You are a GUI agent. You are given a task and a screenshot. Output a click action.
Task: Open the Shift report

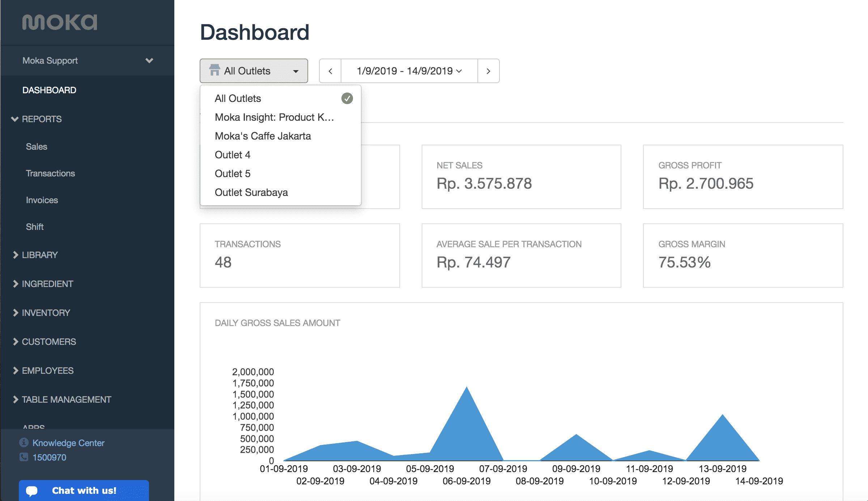[x=35, y=227]
